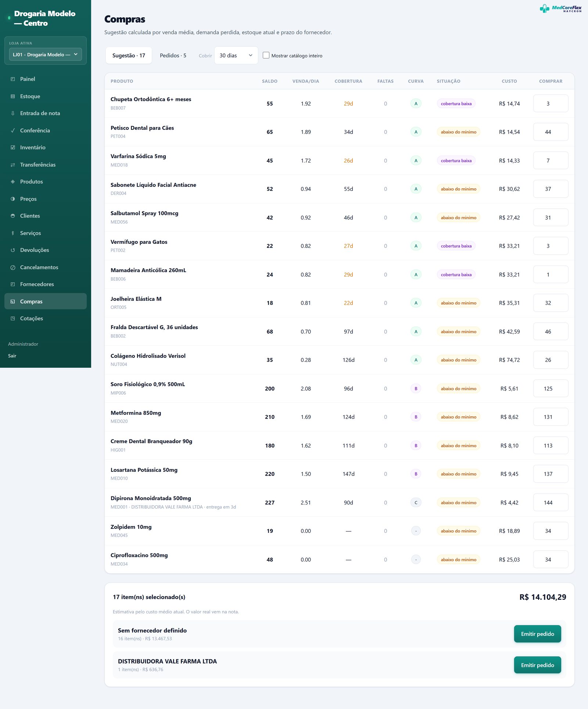The width and height of the screenshot is (588, 709).
Task: Edit buy quantity for Joelheira Elástica M
Action: pos(551,303)
